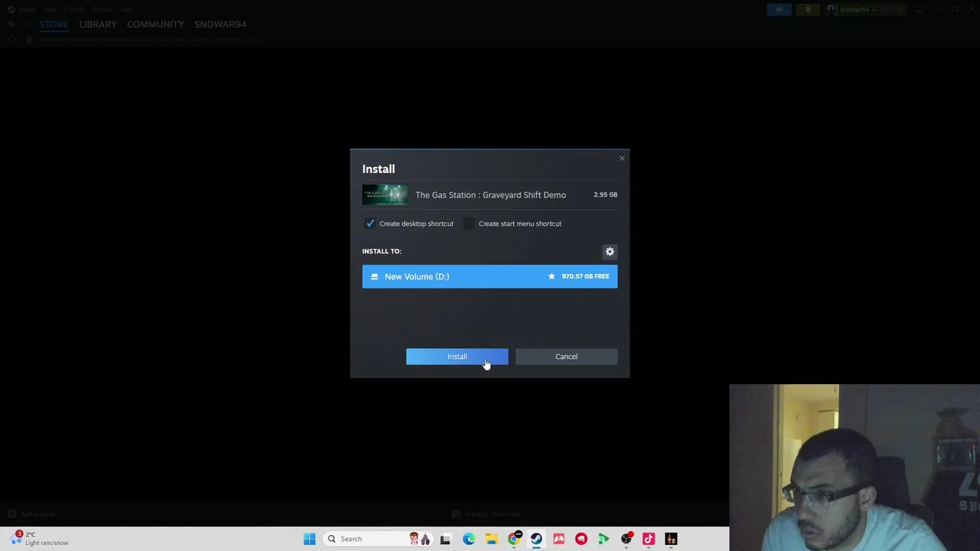Image resolution: width=980 pixels, height=551 pixels.
Task: Open the green play-arrow taskbar app
Action: point(603,539)
